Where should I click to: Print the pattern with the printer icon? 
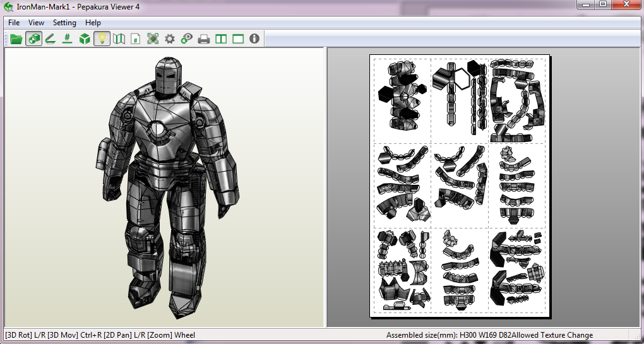pos(204,39)
